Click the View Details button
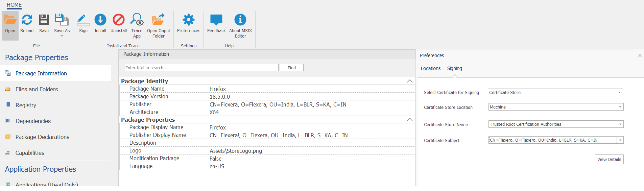The height and width of the screenshot is (191, 644). pyautogui.click(x=609, y=159)
